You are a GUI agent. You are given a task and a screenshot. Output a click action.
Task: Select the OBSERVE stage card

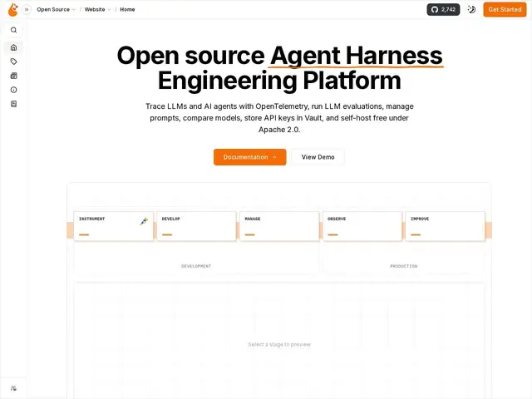[x=362, y=226]
